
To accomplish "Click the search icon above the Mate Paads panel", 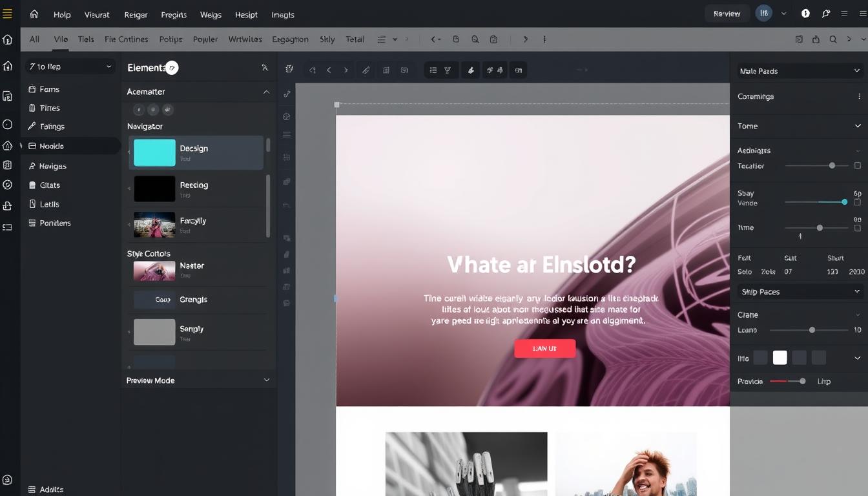I will pyautogui.click(x=833, y=39).
